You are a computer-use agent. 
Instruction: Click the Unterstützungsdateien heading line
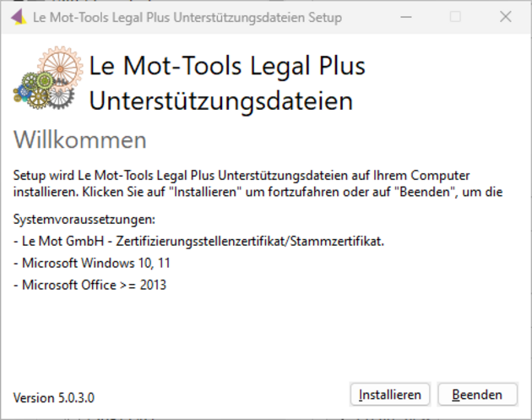[221, 101]
